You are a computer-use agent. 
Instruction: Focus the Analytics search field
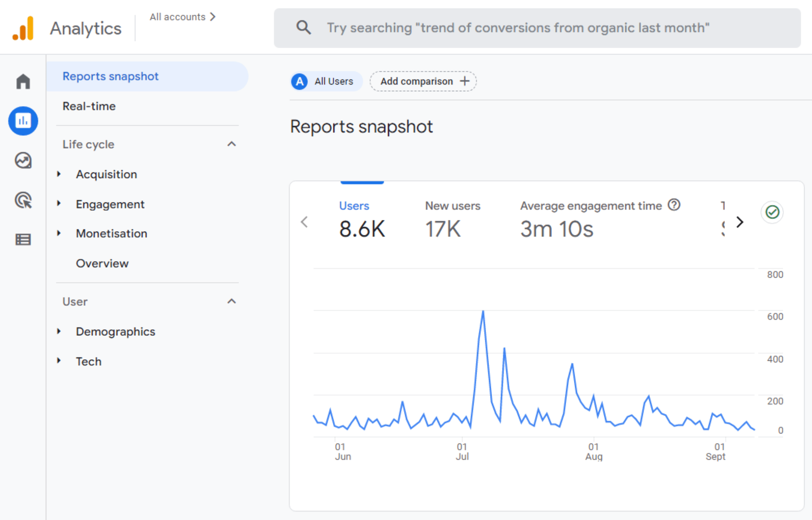tap(537, 28)
